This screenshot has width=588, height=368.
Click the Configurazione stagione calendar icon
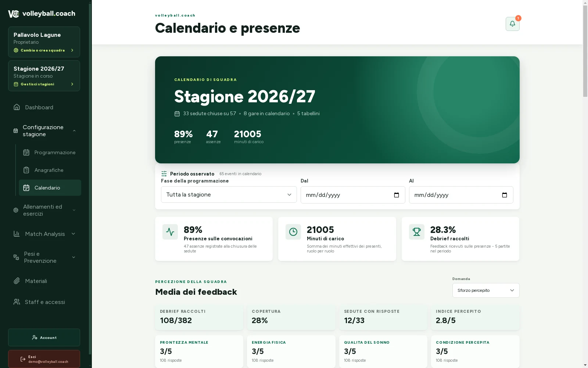(x=15, y=131)
